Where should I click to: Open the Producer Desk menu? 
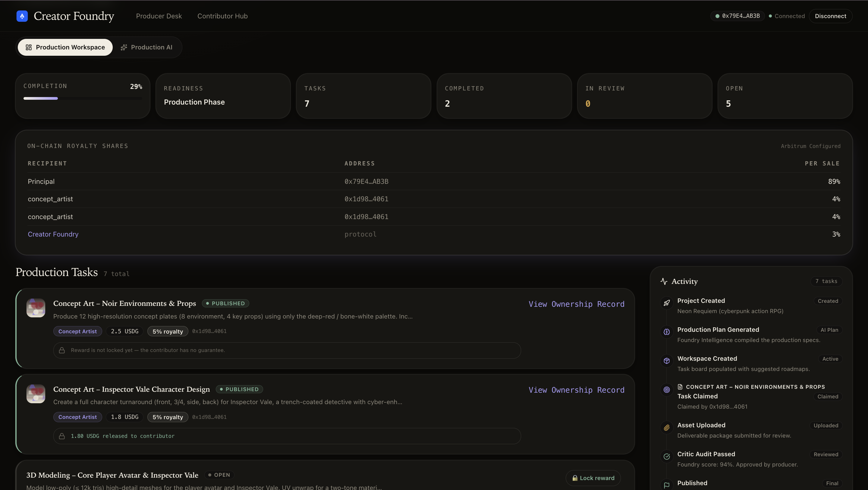click(159, 16)
